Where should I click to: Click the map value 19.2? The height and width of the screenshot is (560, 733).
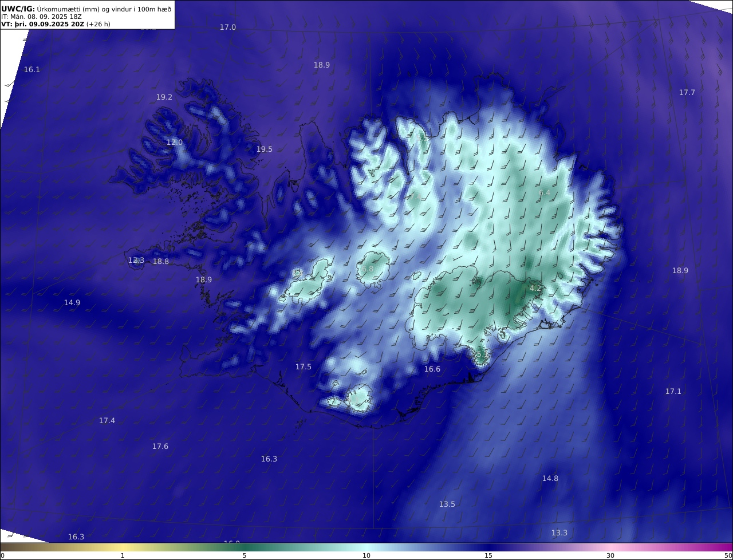164,97
